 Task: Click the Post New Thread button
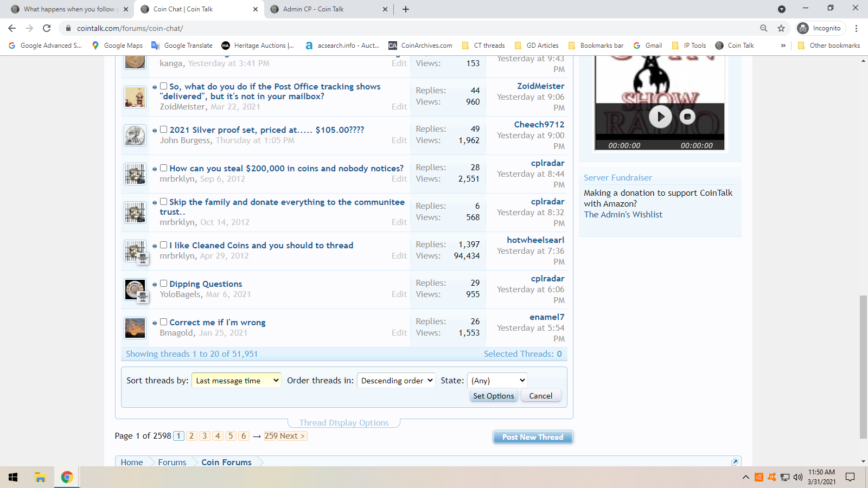533,437
